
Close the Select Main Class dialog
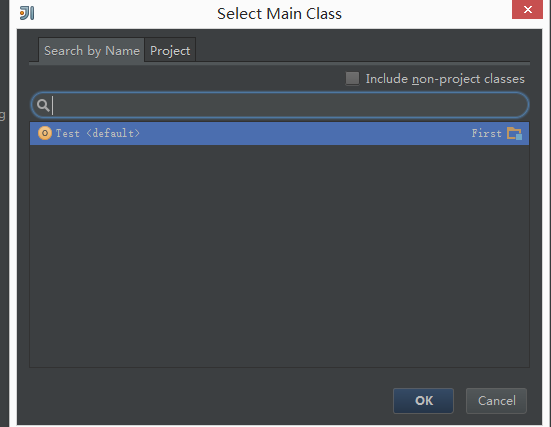coord(527,9)
